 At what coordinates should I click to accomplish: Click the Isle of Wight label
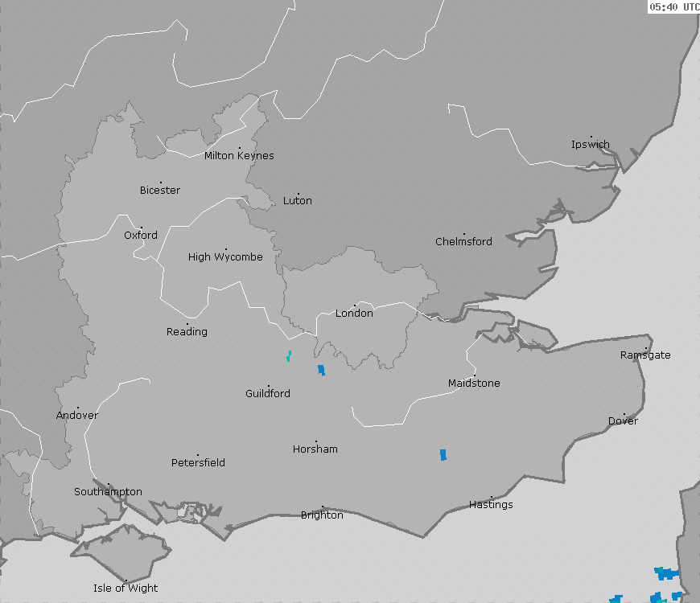coord(126,588)
